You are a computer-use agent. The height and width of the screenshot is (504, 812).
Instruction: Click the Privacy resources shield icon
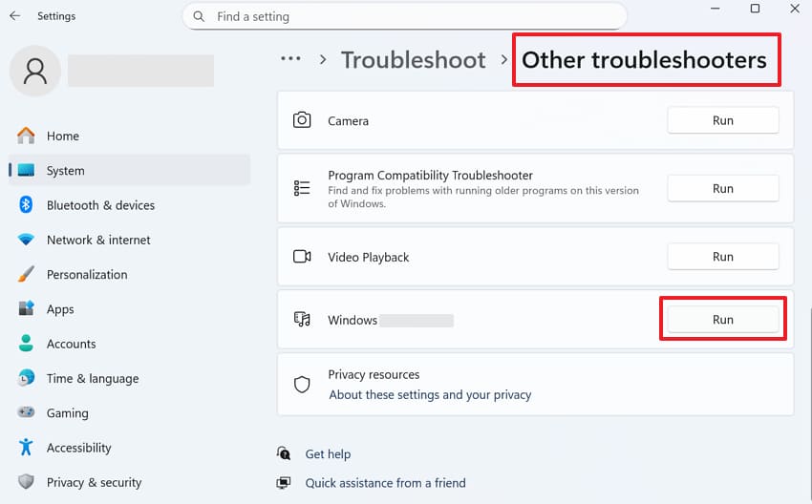tap(302, 385)
